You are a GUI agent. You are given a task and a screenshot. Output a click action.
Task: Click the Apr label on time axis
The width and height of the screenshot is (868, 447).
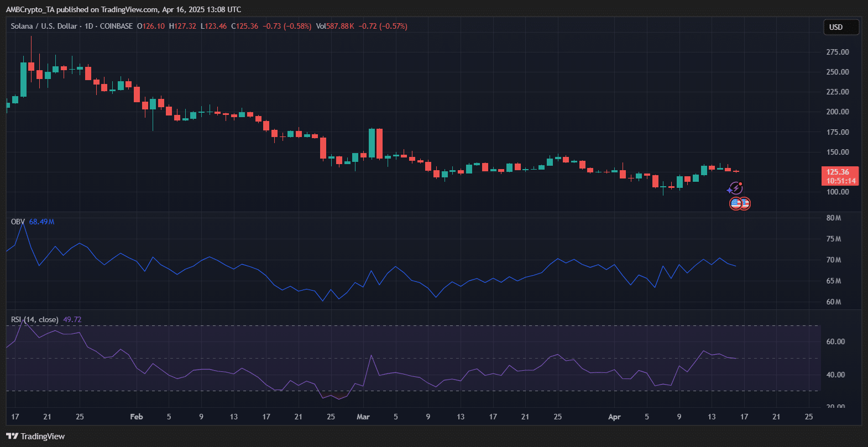[614, 417]
